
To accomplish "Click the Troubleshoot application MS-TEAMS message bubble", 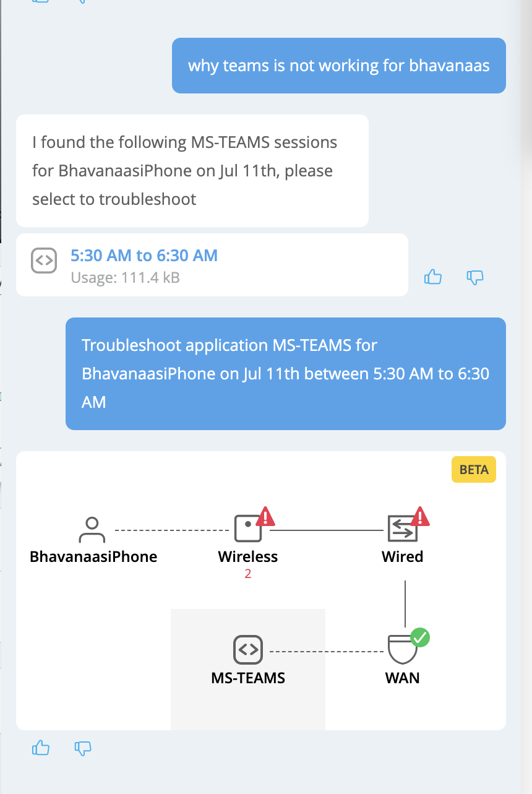I will (286, 374).
